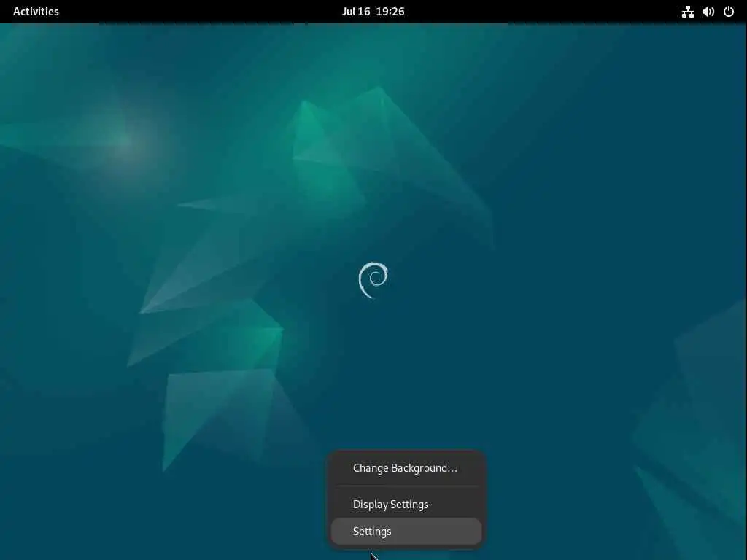747x560 pixels.
Task: Click the volume speaker icon
Action: click(708, 12)
